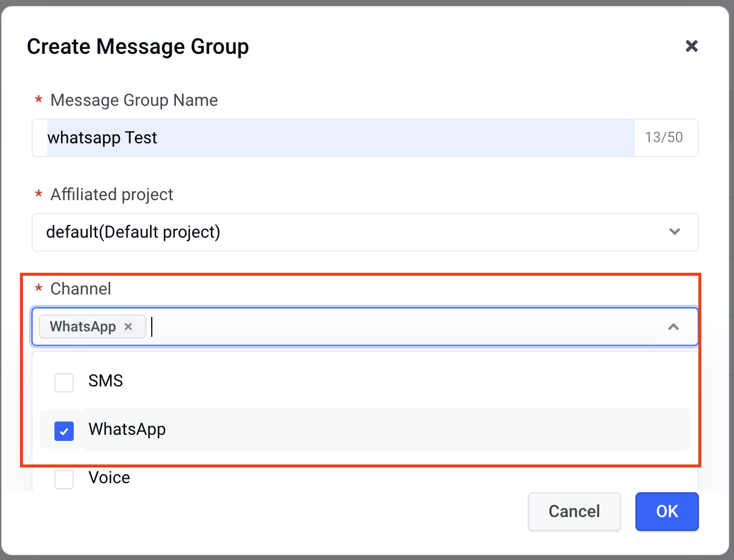Viewport: 734px width, 560px height.
Task: Confirm with the OK button
Action: [x=667, y=512]
